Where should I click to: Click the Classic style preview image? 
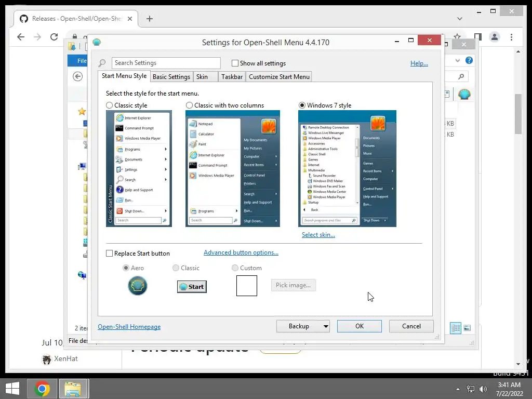pos(139,169)
